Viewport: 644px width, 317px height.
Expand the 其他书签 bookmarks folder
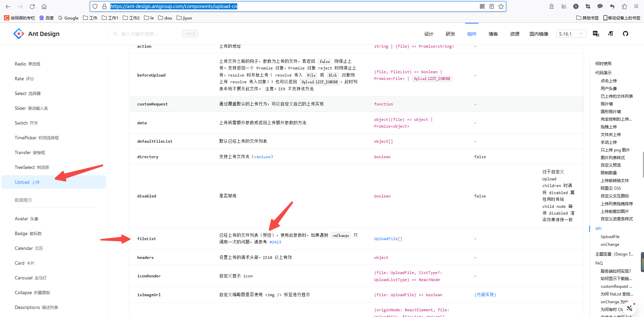click(x=587, y=18)
